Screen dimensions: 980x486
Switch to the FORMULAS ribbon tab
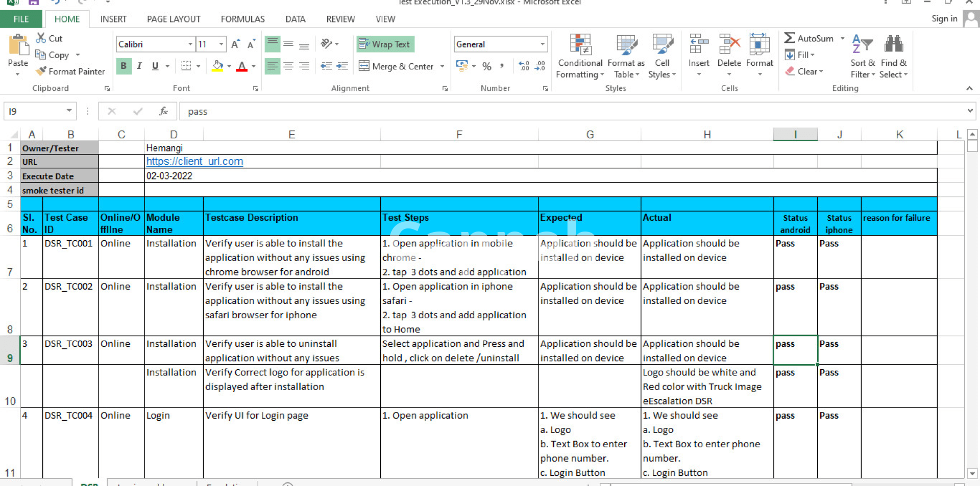click(x=242, y=19)
